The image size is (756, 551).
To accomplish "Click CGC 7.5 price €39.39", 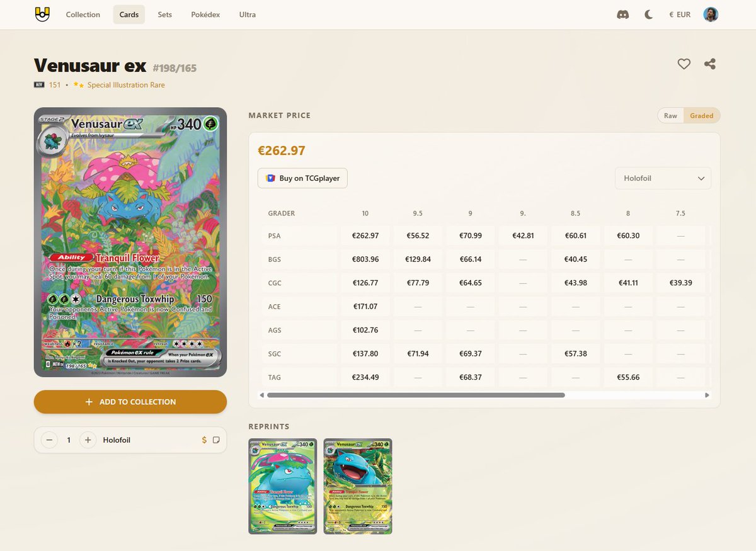I will [680, 283].
